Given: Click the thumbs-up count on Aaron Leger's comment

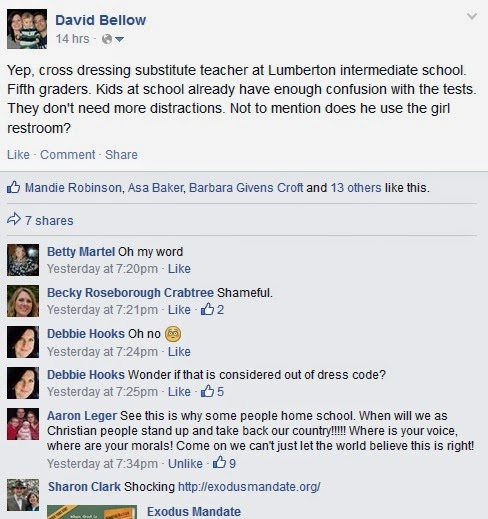Looking at the screenshot, I should [x=224, y=463].
